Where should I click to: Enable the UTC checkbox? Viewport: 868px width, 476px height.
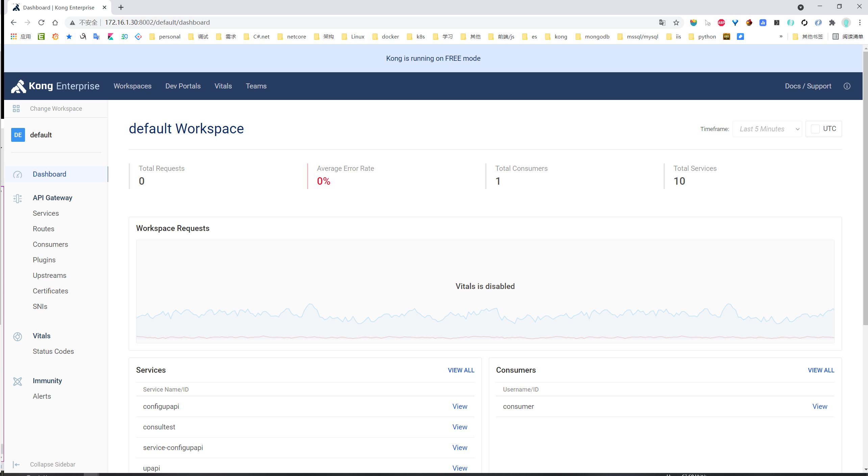tap(815, 129)
